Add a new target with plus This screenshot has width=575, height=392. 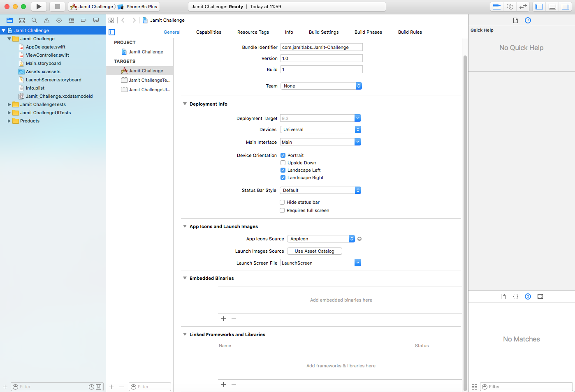pos(111,387)
